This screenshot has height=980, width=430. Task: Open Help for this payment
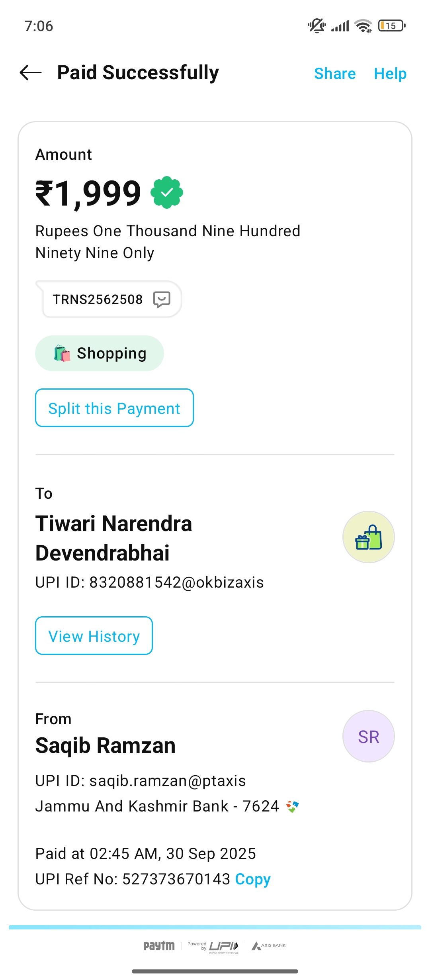coord(390,74)
